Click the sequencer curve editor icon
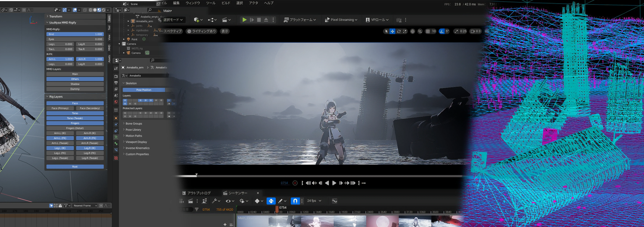This screenshot has height=227, width=644. (334, 201)
